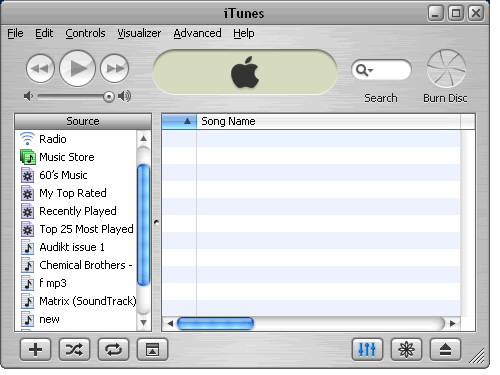This screenshot has width=500, height=375.
Task: Click the Radio antenna icon
Action: click(x=27, y=139)
